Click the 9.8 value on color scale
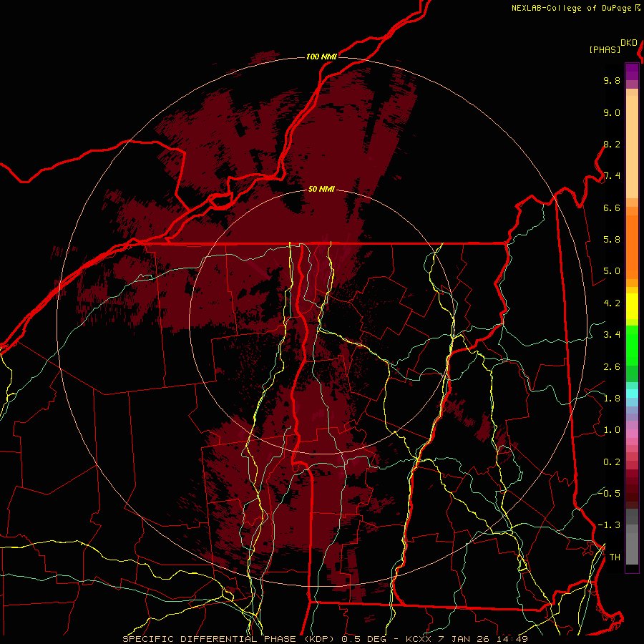644x644 pixels. (x=612, y=80)
